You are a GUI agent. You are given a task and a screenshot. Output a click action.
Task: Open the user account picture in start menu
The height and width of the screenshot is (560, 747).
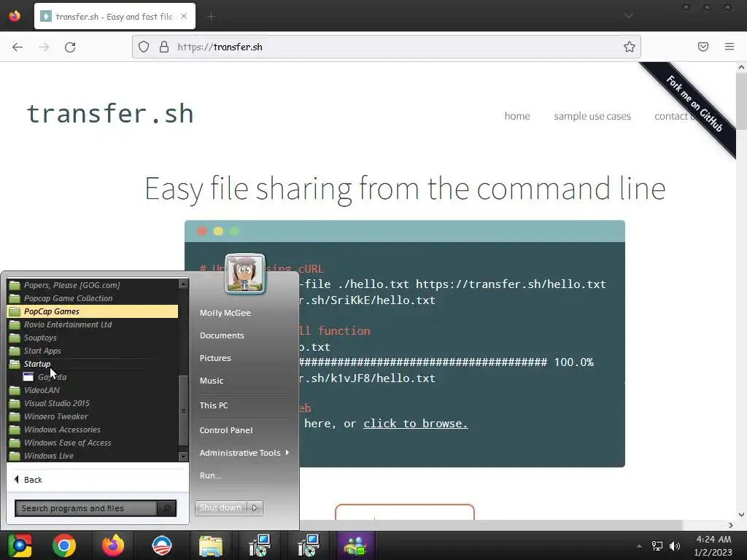pyautogui.click(x=245, y=274)
